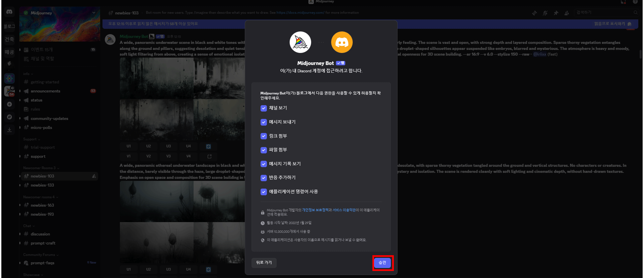The height and width of the screenshot is (278, 644).
Task: Open the trial-support channel
Action: coord(59,147)
